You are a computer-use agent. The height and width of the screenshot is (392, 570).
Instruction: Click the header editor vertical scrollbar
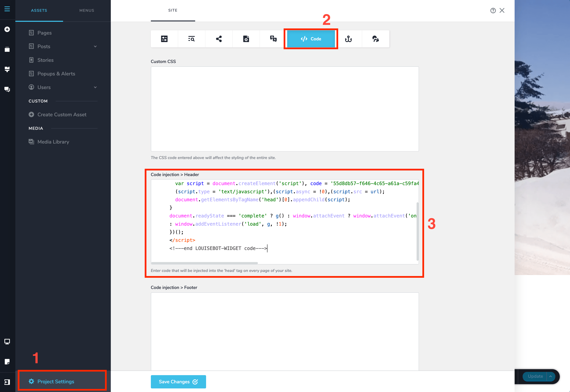coord(417,231)
